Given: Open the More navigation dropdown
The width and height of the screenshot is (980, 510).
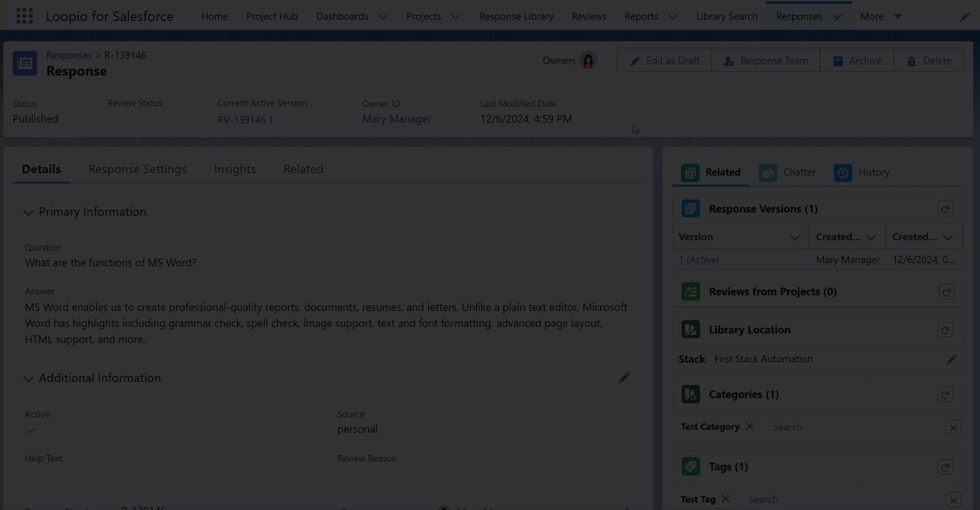Looking at the screenshot, I should 881,16.
